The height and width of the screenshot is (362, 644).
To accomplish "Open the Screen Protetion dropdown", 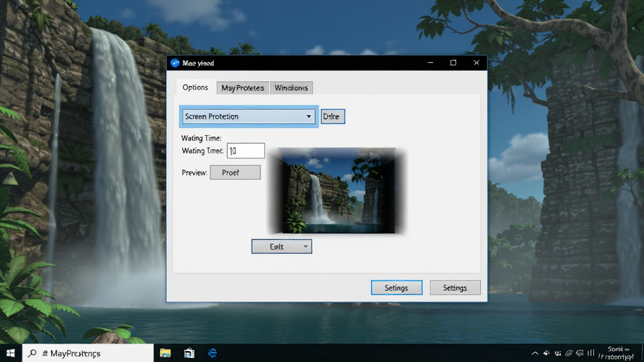I will [249, 116].
